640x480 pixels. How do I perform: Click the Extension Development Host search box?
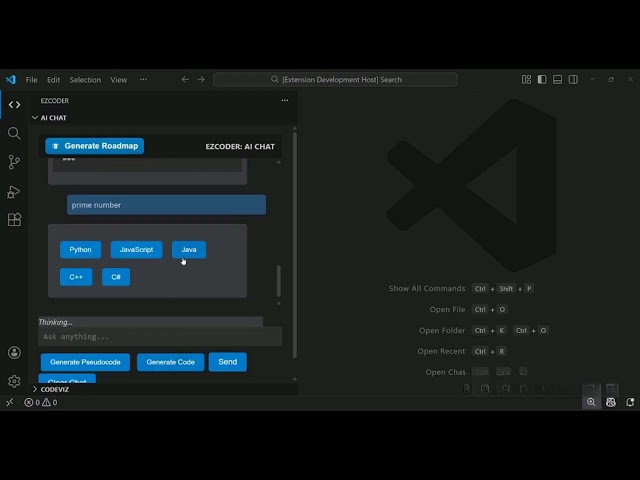335,80
